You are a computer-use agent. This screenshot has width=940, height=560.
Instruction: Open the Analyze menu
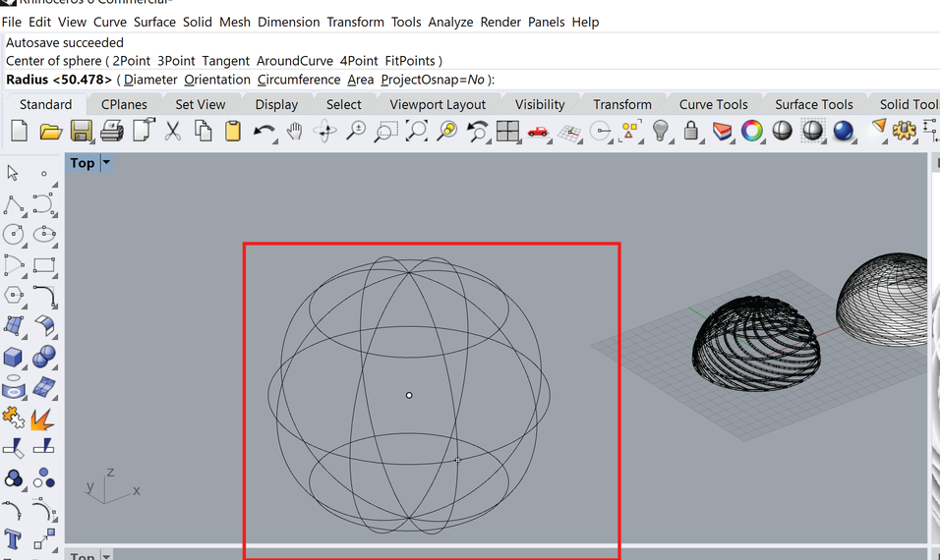(x=450, y=23)
